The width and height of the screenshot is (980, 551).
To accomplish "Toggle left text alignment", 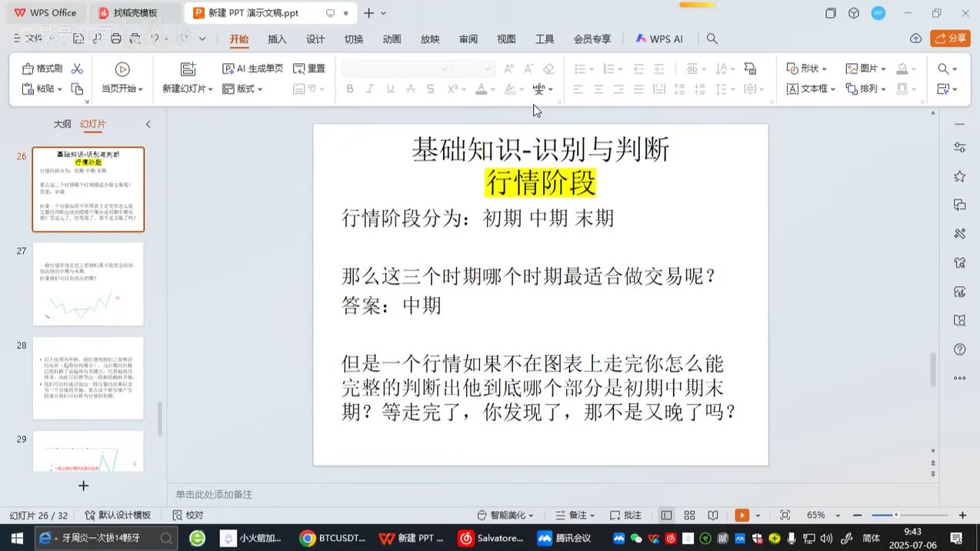I will (x=578, y=89).
